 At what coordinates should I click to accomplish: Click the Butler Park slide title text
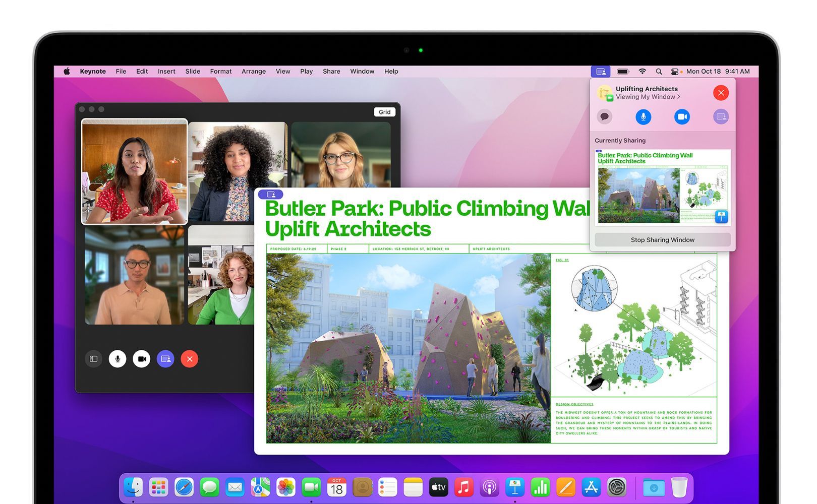428,219
